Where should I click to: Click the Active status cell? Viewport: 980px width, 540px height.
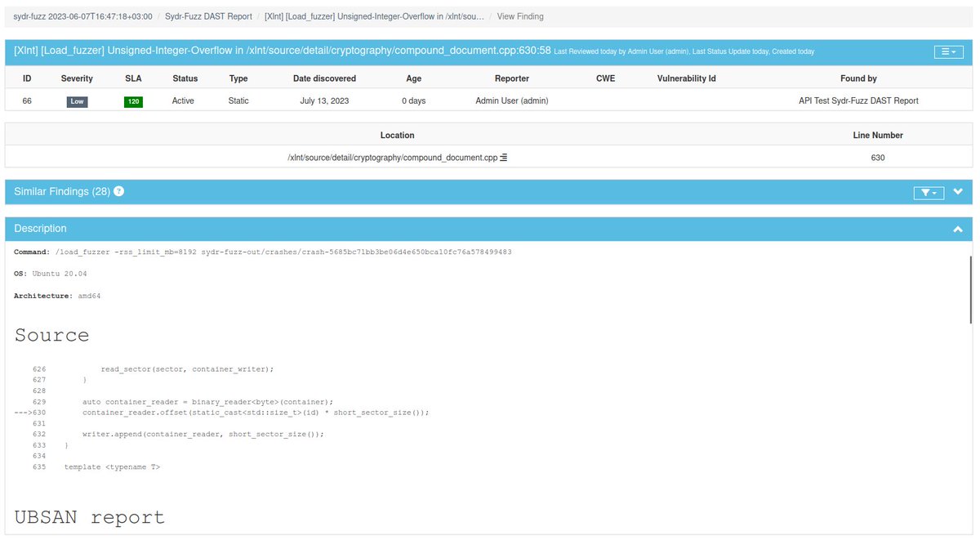tap(185, 100)
